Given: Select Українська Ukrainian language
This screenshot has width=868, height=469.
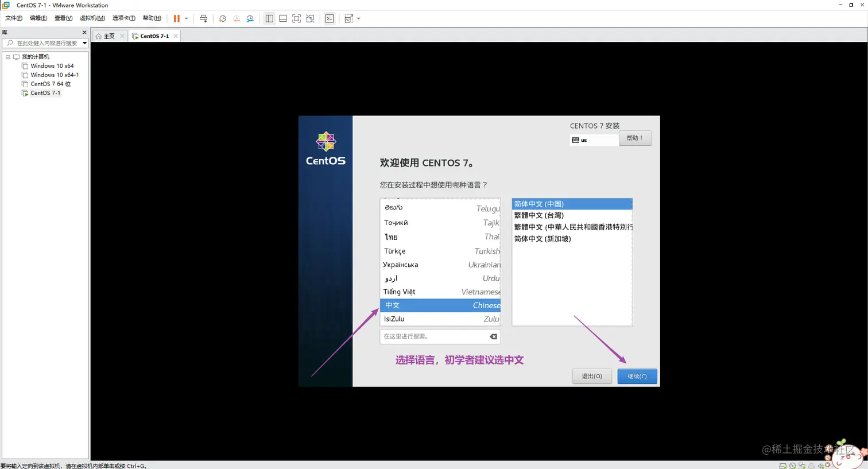Looking at the screenshot, I should [x=440, y=265].
